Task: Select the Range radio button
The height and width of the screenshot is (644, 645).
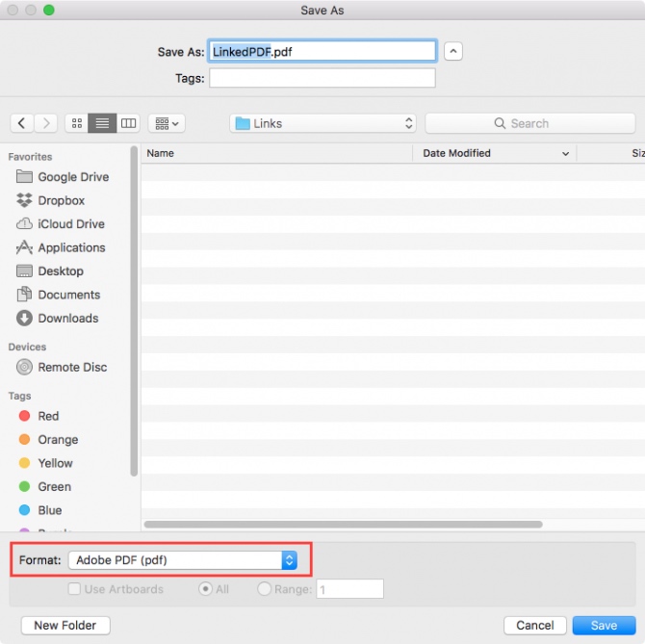Action: (x=264, y=589)
